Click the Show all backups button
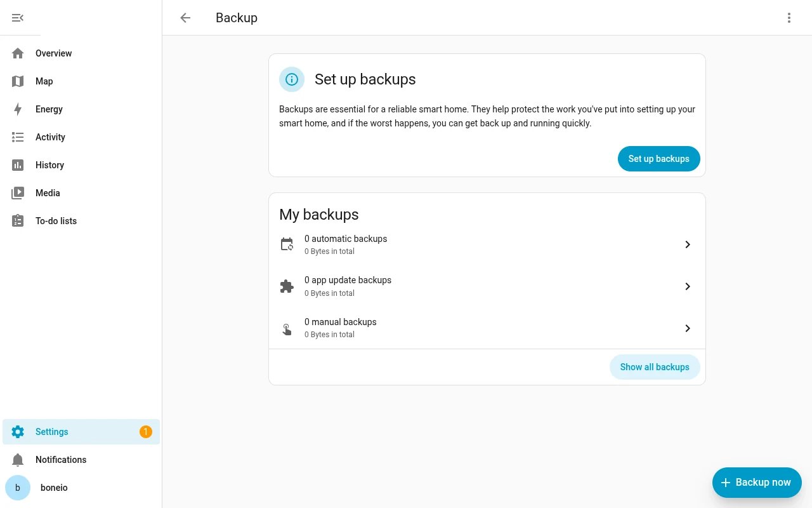812x508 pixels. (x=655, y=367)
